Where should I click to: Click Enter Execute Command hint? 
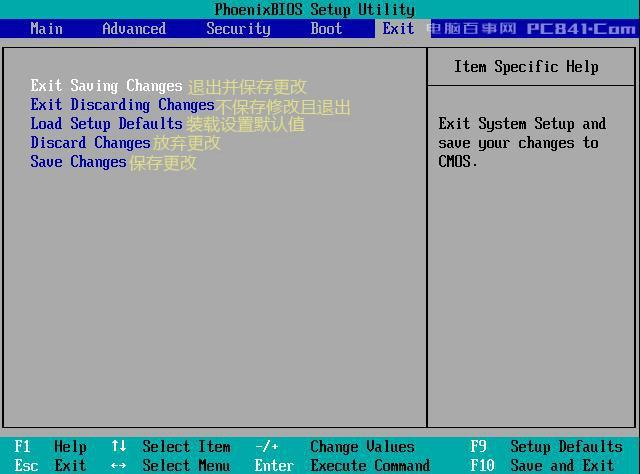[x=342, y=465]
